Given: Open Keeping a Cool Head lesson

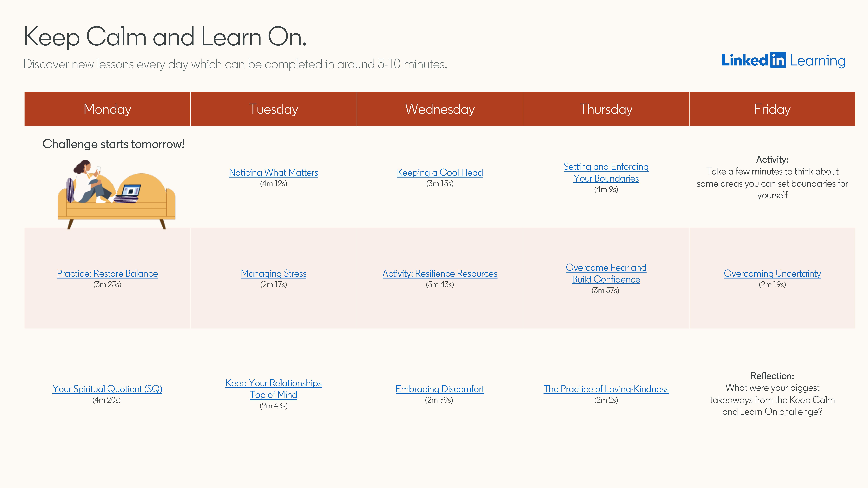Looking at the screenshot, I should [x=440, y=173].
